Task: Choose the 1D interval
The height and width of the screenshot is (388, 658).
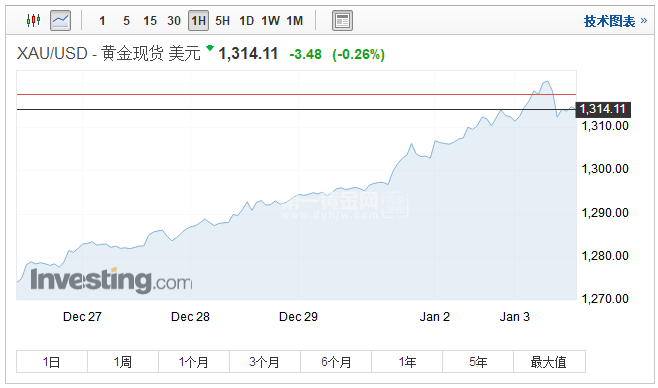Action: [x=247, y=21]
